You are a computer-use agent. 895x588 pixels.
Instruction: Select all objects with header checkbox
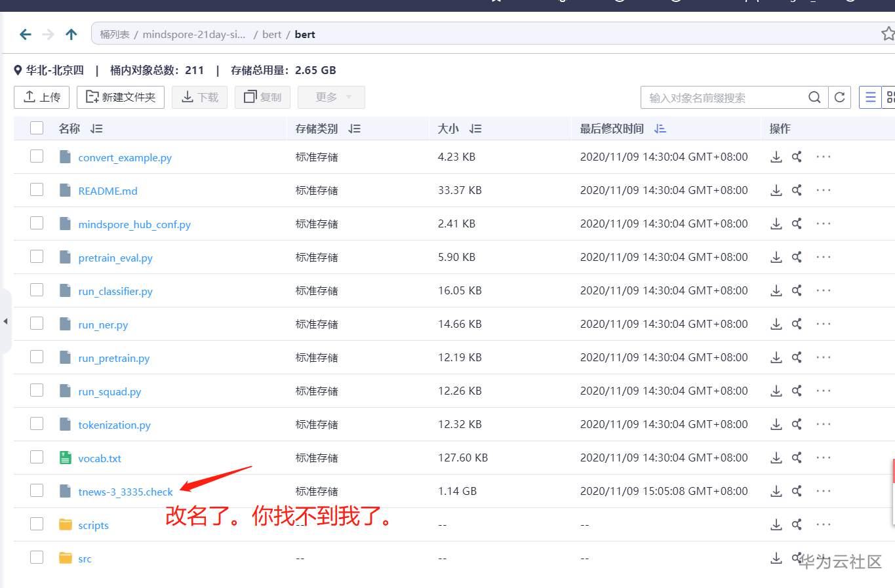37,128
